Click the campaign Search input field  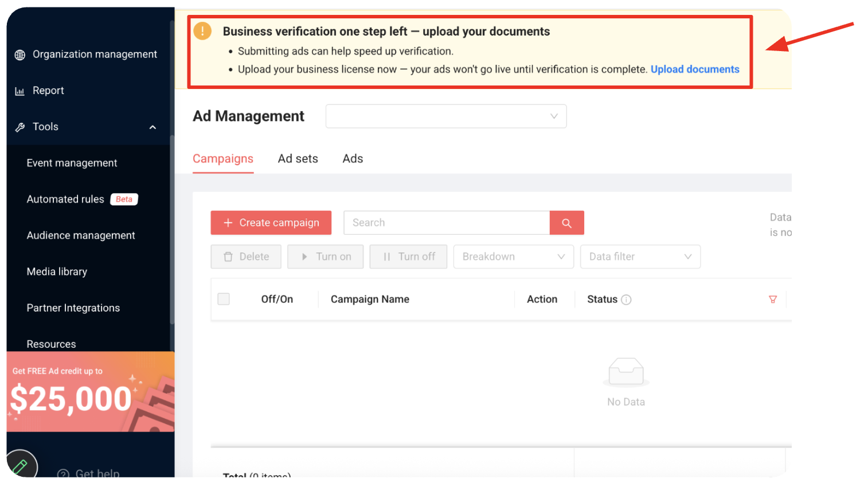[x=447, y=223]
